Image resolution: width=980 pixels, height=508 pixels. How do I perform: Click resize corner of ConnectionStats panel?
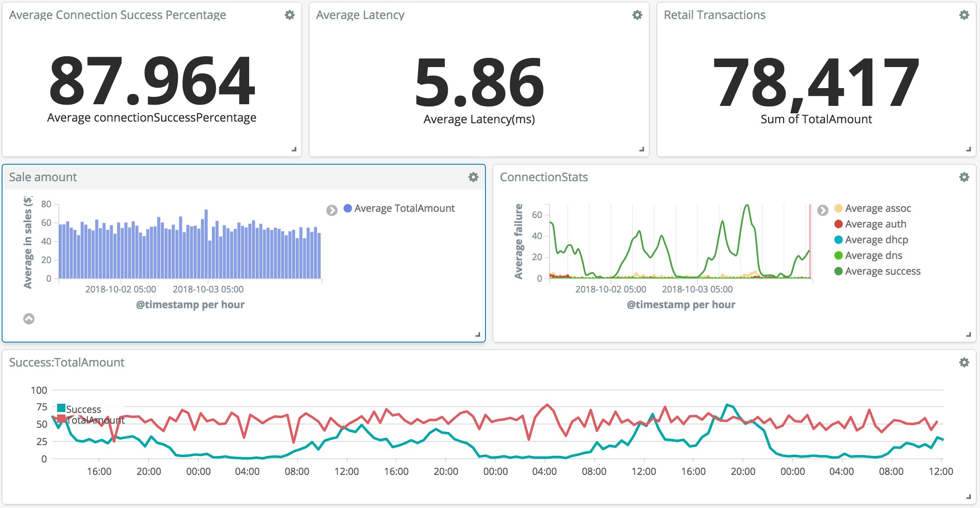[968, 334]
